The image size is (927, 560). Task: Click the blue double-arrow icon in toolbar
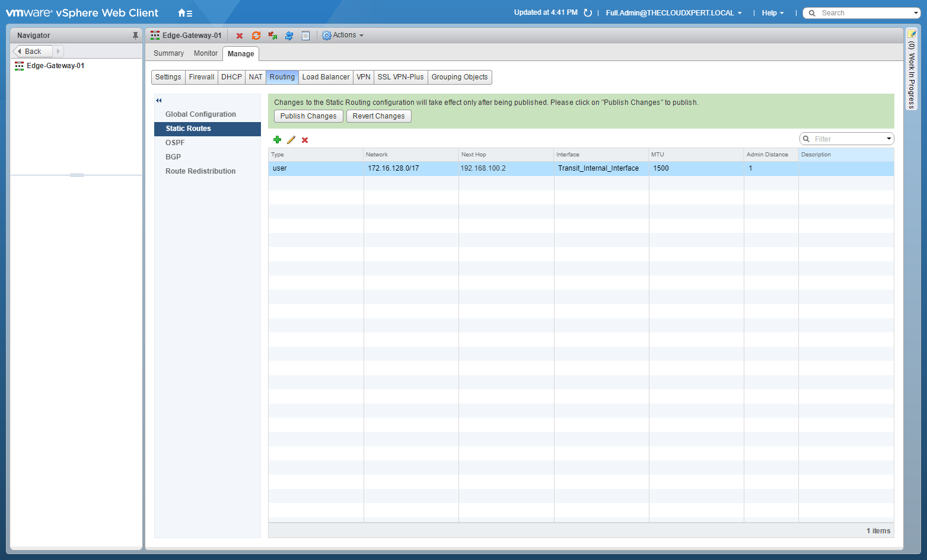click(289, 36)
